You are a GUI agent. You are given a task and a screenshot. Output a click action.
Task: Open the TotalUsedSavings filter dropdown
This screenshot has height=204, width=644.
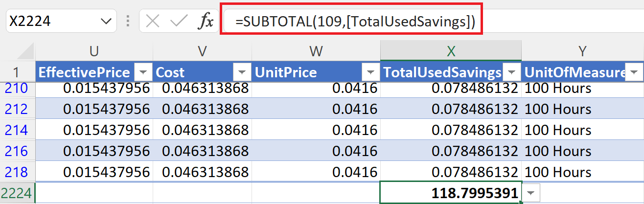511,73
